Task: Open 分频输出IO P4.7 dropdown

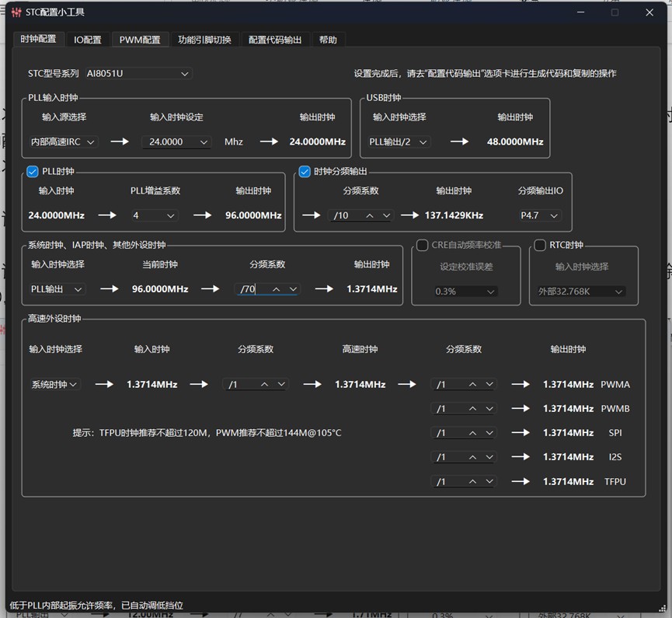Action: 539,215
